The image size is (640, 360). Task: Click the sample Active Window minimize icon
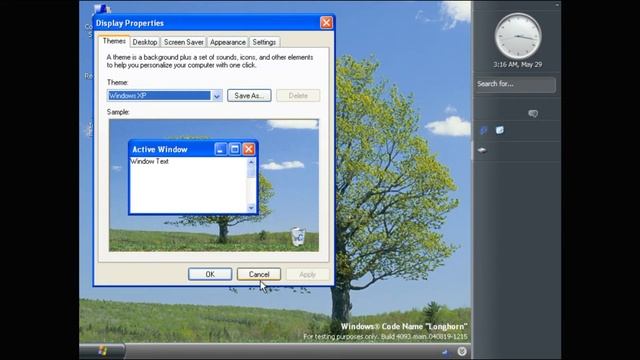[220, 149]
